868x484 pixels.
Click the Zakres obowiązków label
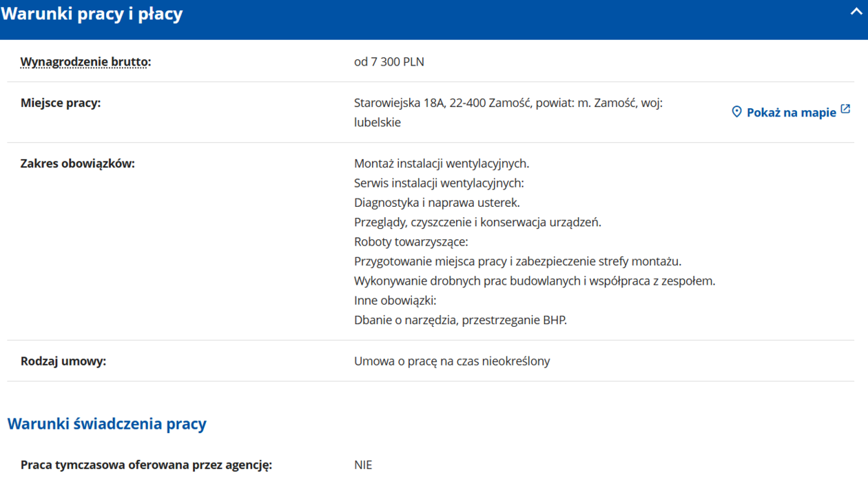click(77, 163)
